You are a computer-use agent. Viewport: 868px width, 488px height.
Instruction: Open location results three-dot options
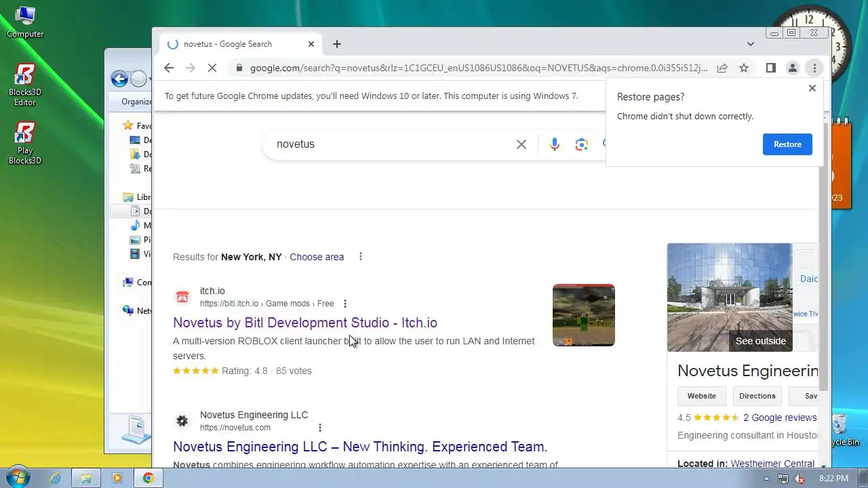coord(361,256)
